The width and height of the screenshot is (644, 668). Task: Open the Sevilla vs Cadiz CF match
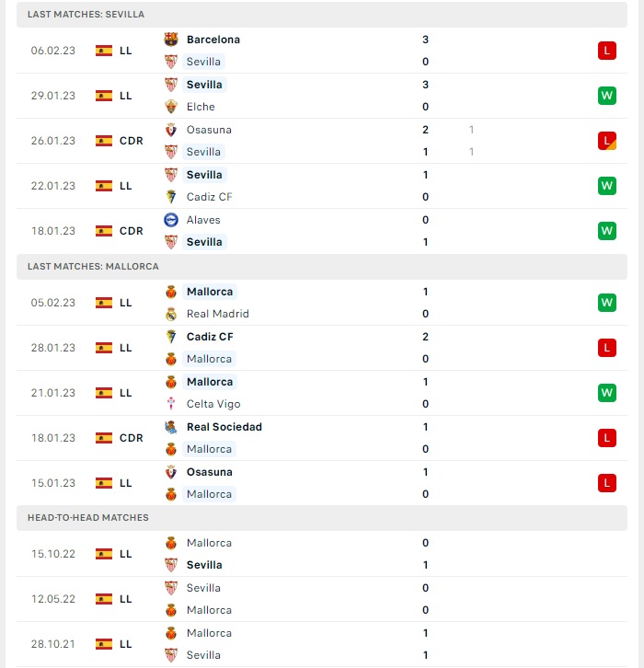pyautogui.click(x=322, y=186)
